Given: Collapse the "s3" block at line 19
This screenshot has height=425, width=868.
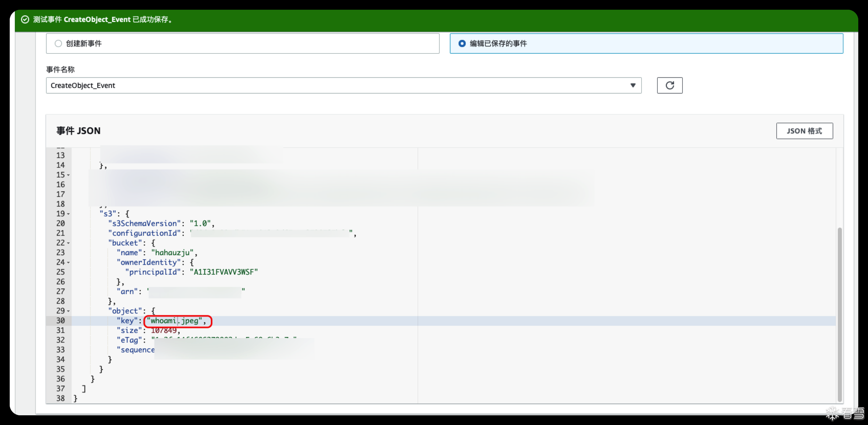Looking at the screenshot, I should (x=68, y=214).
